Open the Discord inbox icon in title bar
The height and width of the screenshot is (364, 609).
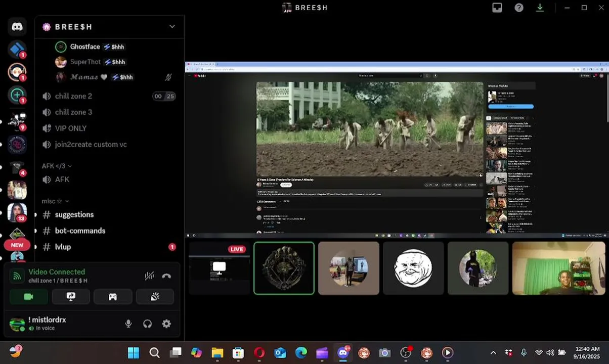(497, 8)
